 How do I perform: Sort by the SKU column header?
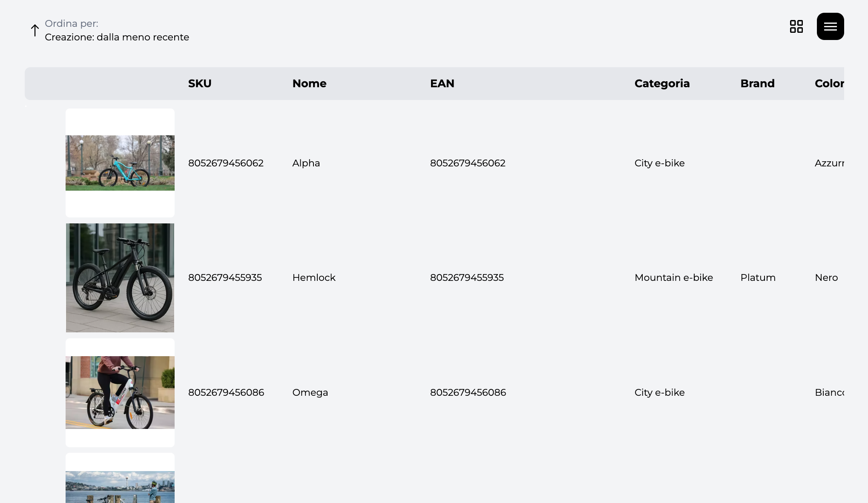200,83
